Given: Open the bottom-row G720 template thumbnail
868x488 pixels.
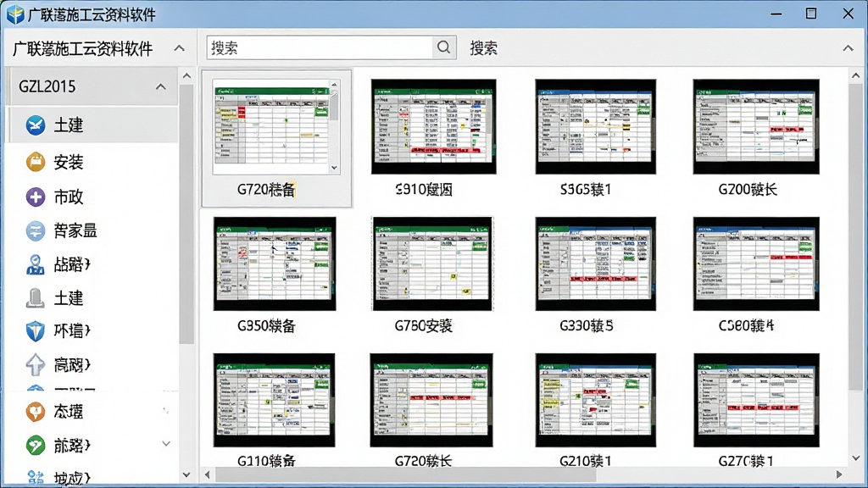Looking at the screenshot, I should tap(431, 400).
